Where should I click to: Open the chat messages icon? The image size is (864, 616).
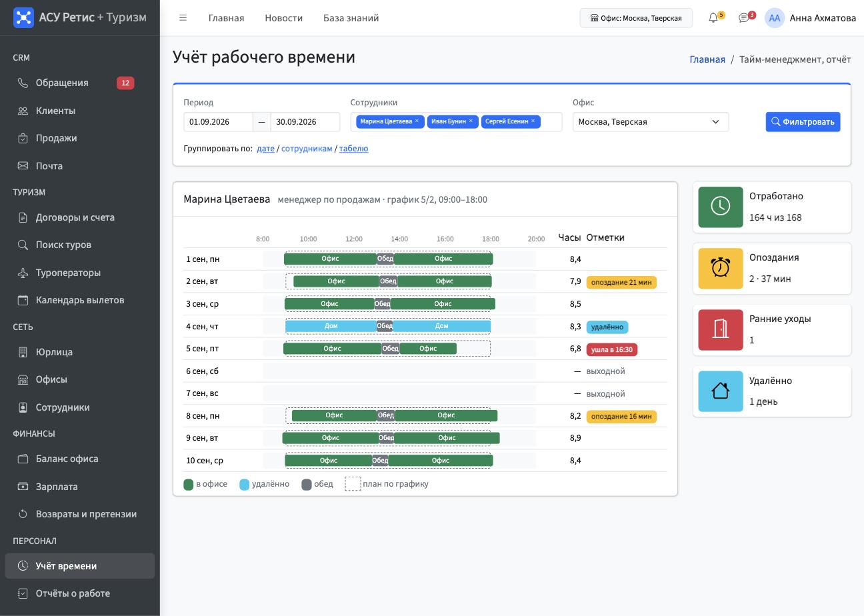[x=744, y=18]
